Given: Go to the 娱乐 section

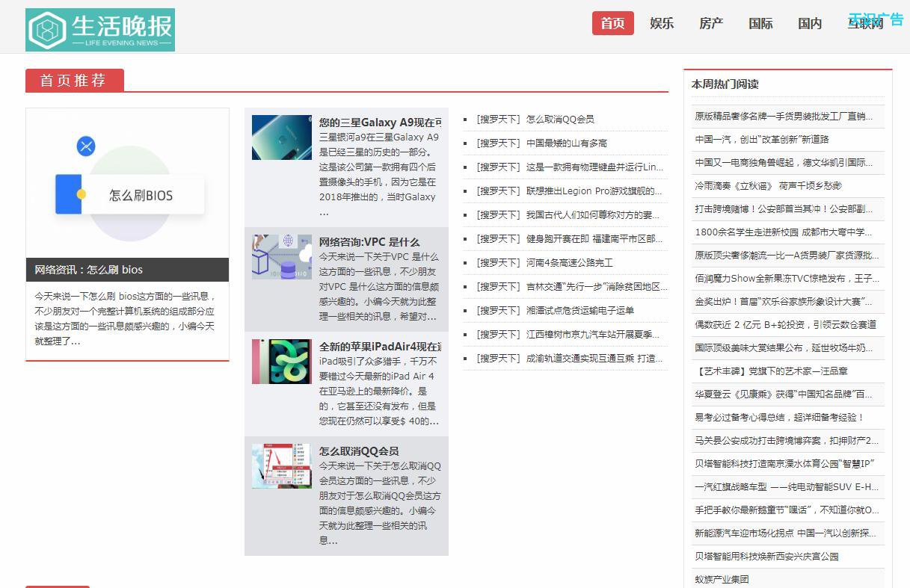Looking at the screenshot, I should pos(662,23).
